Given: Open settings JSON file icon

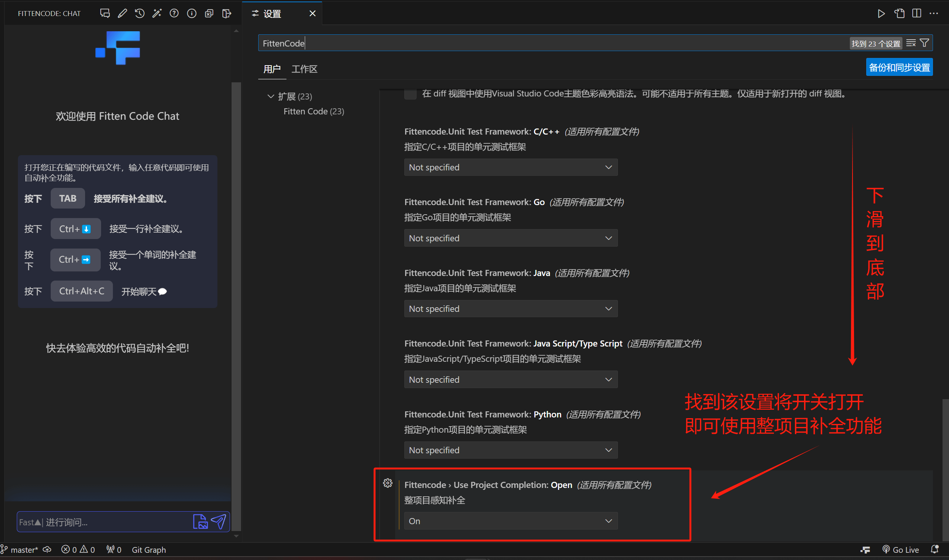Looking at the screenshot, I should 899,13.
